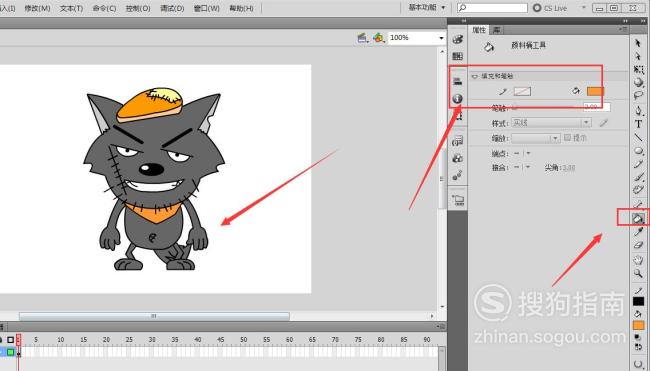650x371 pixels.
Task: Open the 文本(T) menu
Action: click(71, 8)
